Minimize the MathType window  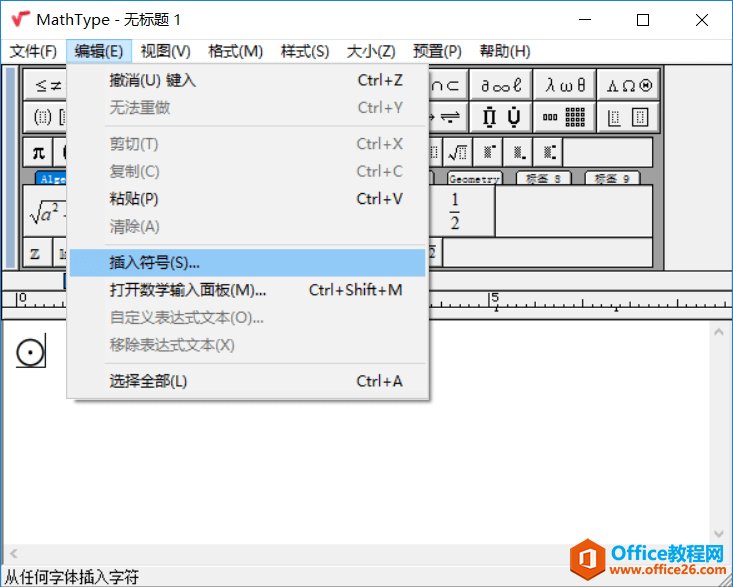click(584, 20)
